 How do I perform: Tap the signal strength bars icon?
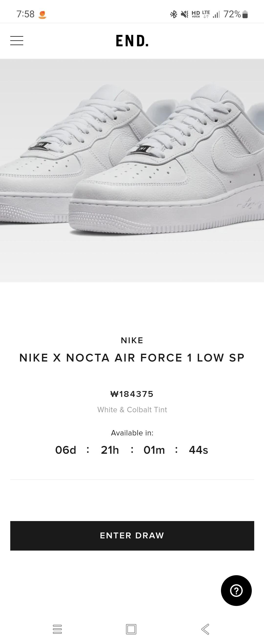click(x=216, y=14)
